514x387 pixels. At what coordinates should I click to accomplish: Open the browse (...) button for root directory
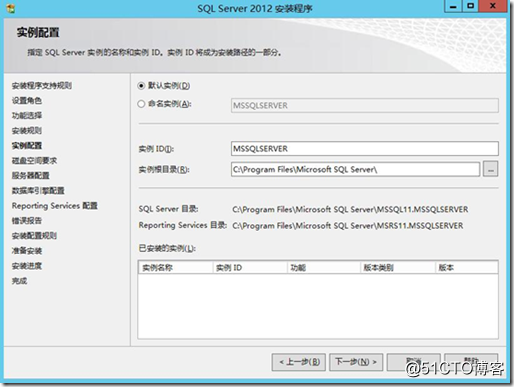pyautogui.click(x=491, y=169)
